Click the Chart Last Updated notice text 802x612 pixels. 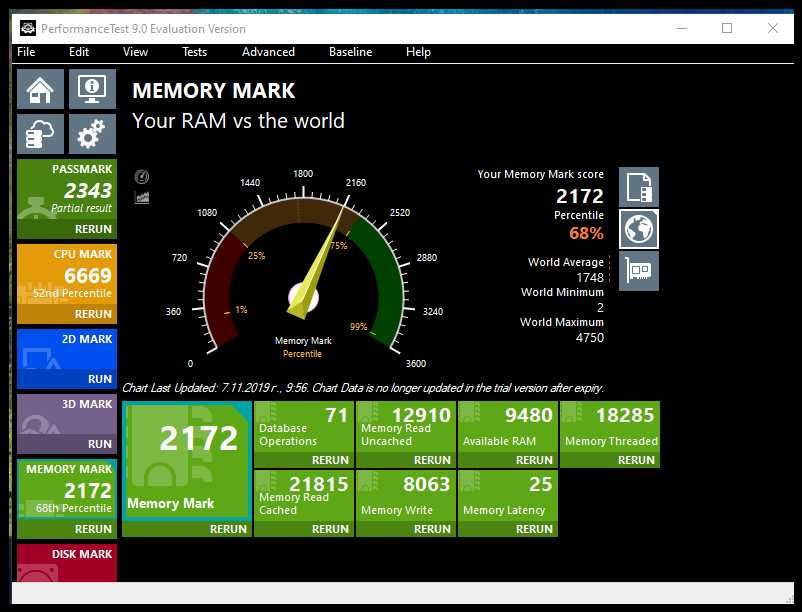pos(363,388)
